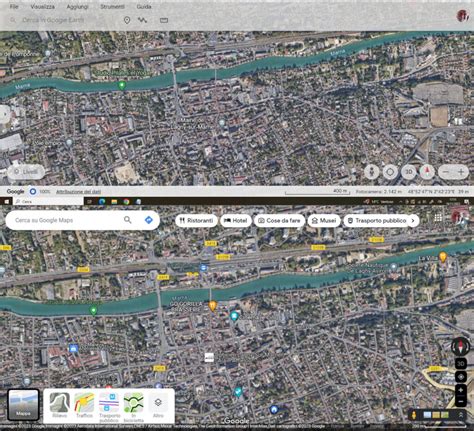Toggle 3D view in Google Earth
The image size is (474, 431).
[x=409, y=172]
